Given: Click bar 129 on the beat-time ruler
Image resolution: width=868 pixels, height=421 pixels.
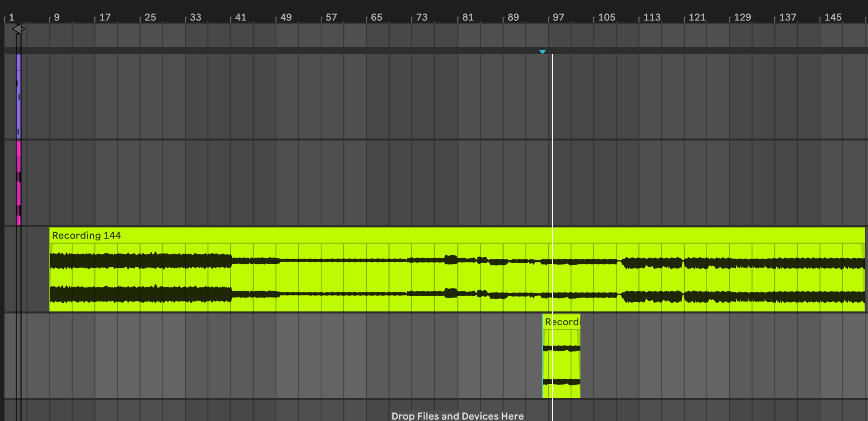Looking at the screenshot, I should point(742,17).
